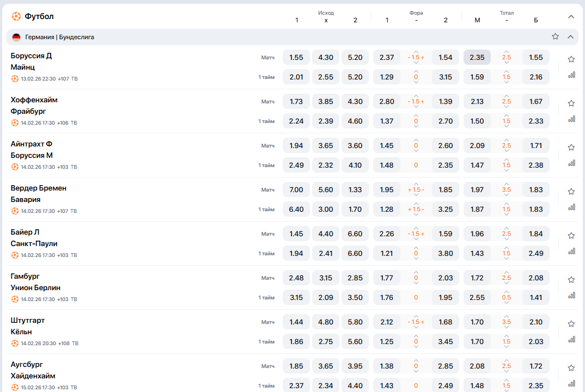
Task: Bet on Боруссия Д win at 1.55
Action: click(296, 57)
